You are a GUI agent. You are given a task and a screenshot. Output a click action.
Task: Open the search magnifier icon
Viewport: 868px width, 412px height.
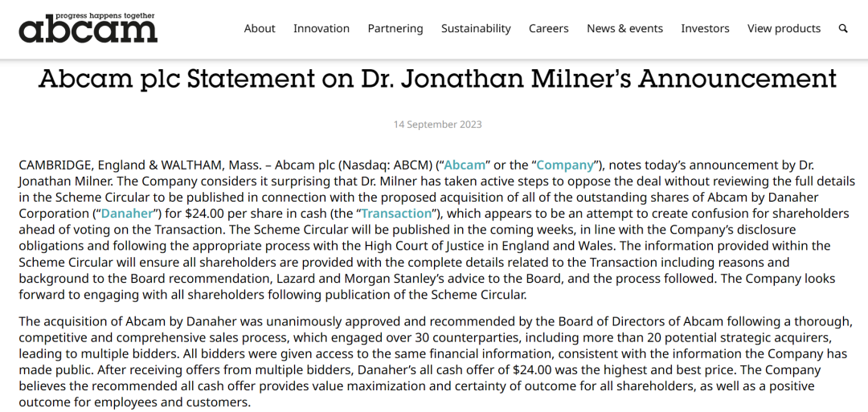tap(843, 28)
